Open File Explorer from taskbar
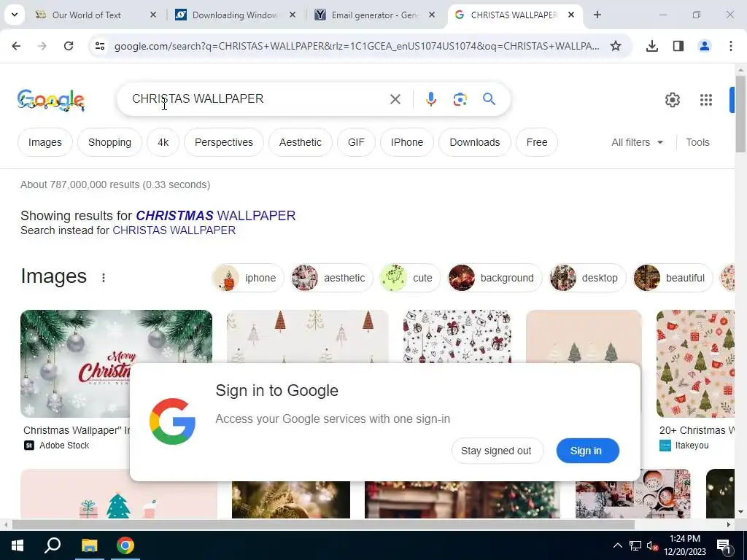Viewport: 747px width, 560px height. click(89, 545)
